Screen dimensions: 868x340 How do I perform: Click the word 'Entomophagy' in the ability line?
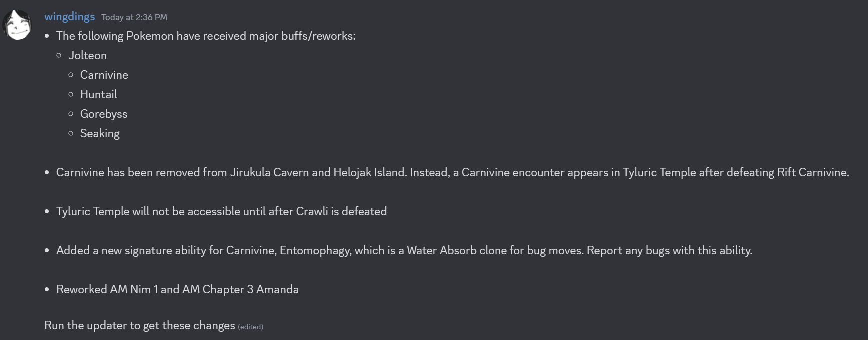(x=315, y=250)
